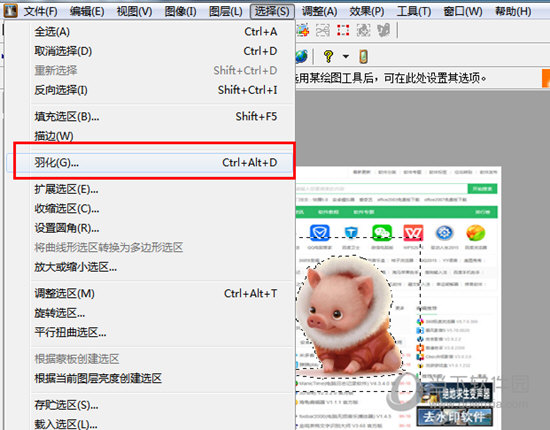550x430 pixels.
Task: Open the 视图(V) menu
Action: tap(134, 12)
